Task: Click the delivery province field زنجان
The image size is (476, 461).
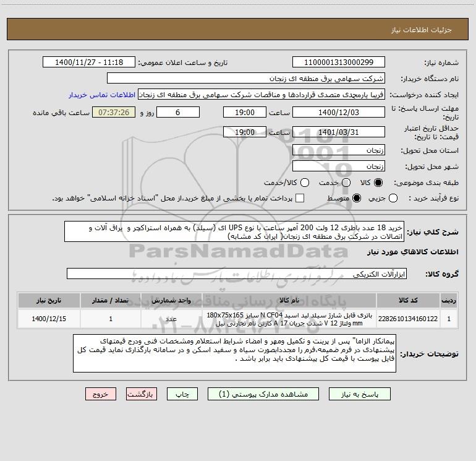Action: (339, 150)
